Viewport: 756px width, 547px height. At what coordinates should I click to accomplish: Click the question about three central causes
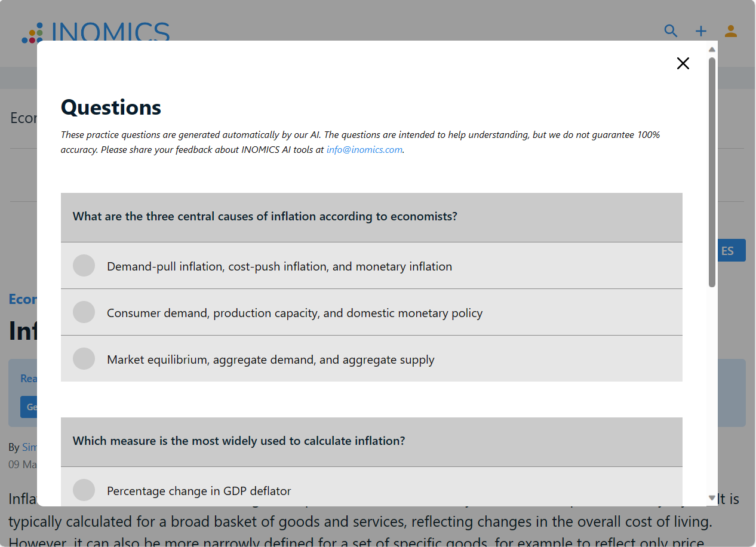point(265,216)
